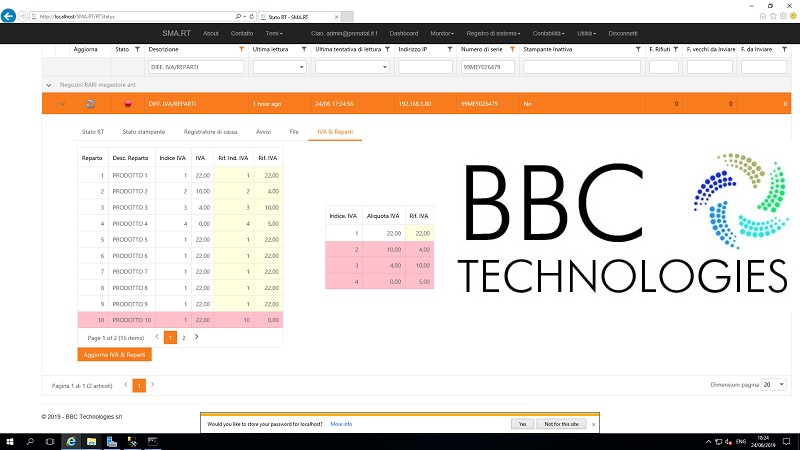Switch to Avvisi tab
800x450 pixels.
pyautogui.click(x=263, y=132)
